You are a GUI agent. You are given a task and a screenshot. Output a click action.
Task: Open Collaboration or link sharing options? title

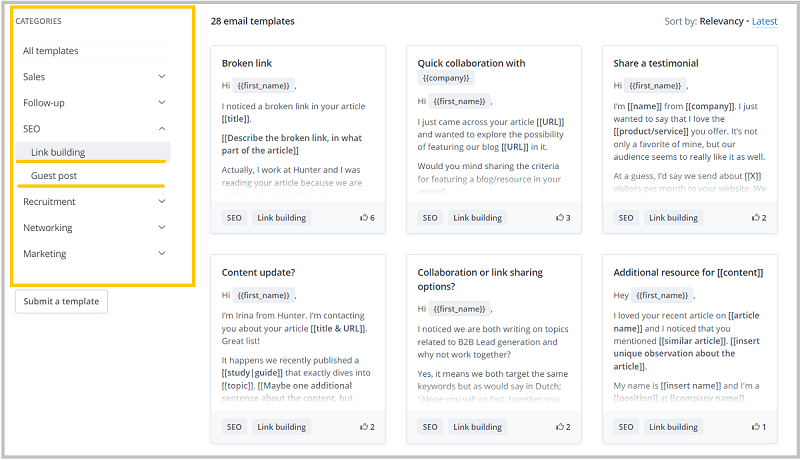480,279
